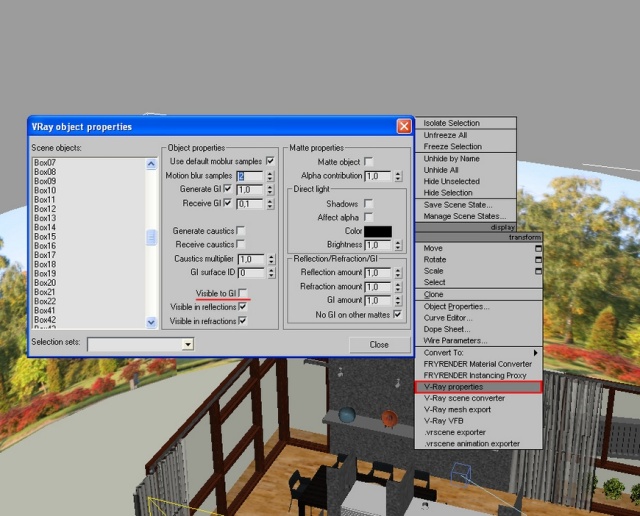Click Brightness spinner arrows
The image size is (640, 516).
coord(398,245)
